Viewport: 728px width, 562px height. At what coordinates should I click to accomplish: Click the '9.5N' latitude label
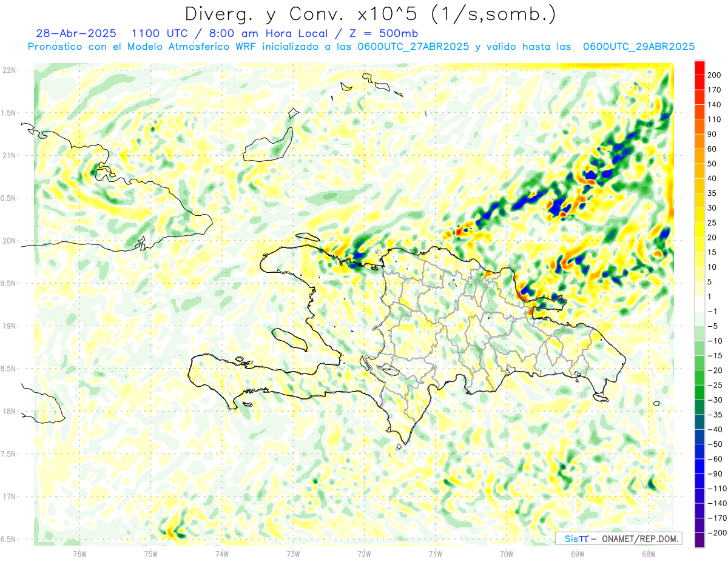tap(8, 283)
